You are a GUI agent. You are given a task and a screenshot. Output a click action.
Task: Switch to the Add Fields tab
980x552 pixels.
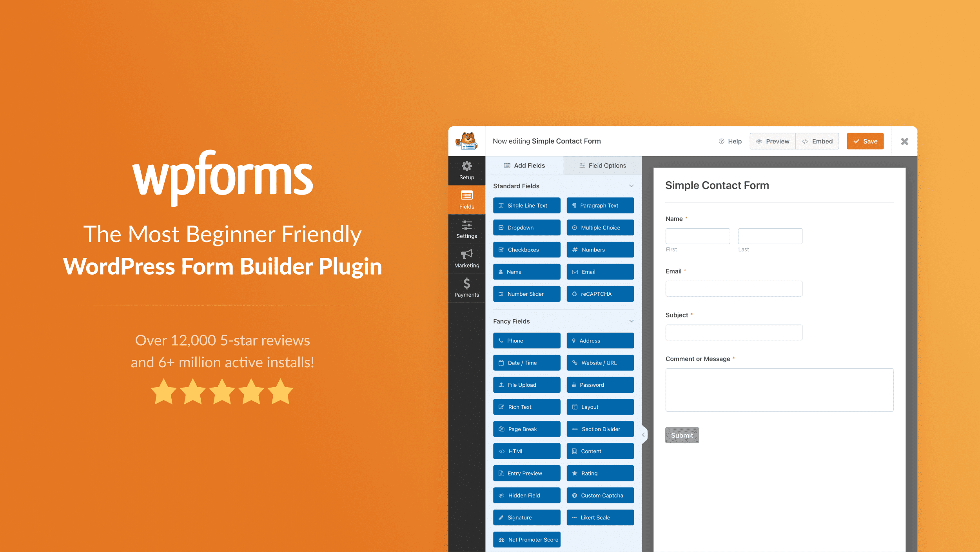point(525,166)
